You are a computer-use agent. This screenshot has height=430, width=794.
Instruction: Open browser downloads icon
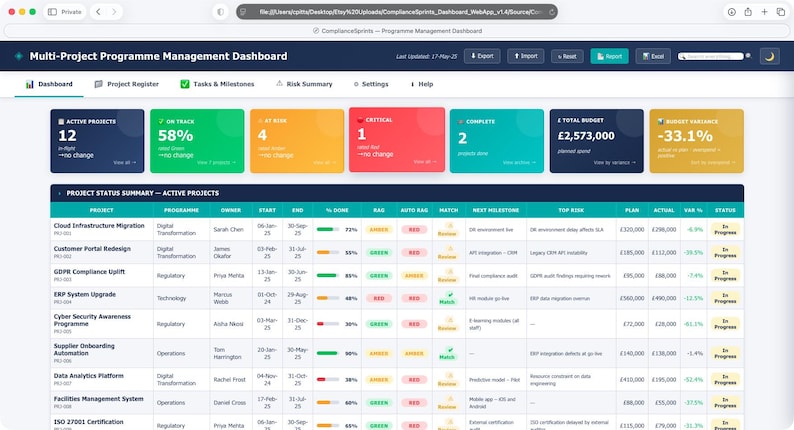coord(732,12)
